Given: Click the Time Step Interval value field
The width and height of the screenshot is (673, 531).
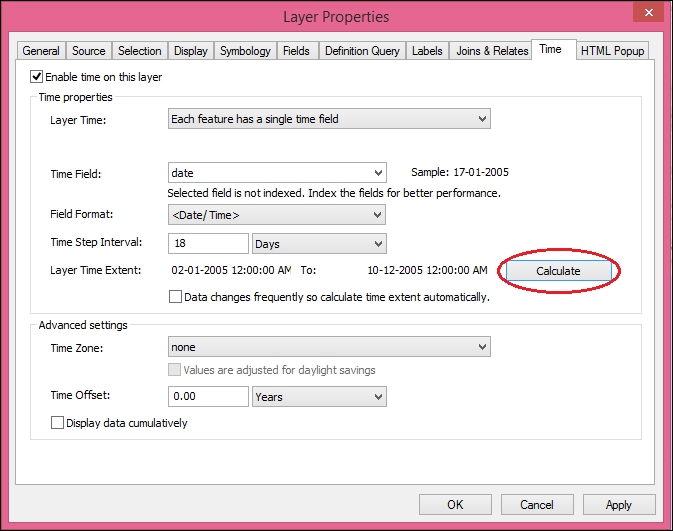Looking at the screenshot, I should (208, 244).
